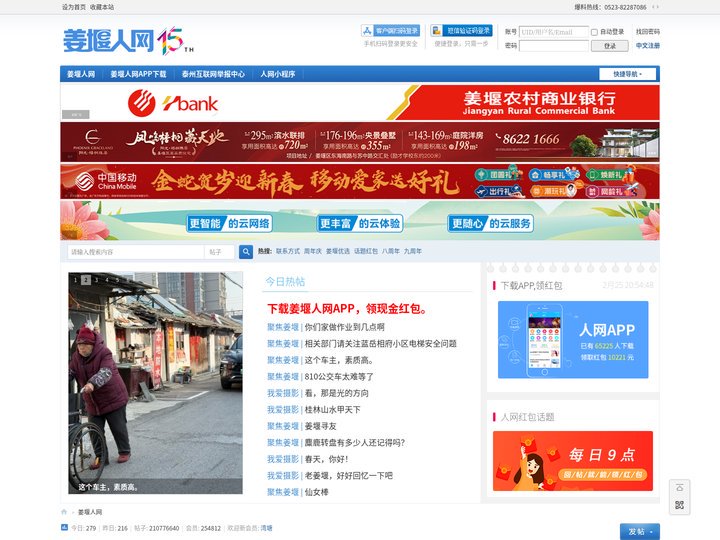Click the 更智能的云网络 banner label
The height and width of the screenshot is (540, 720).
230,224
